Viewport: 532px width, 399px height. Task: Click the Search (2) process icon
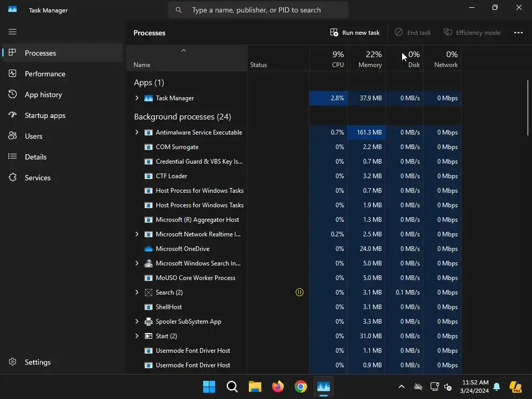[149, 292]
